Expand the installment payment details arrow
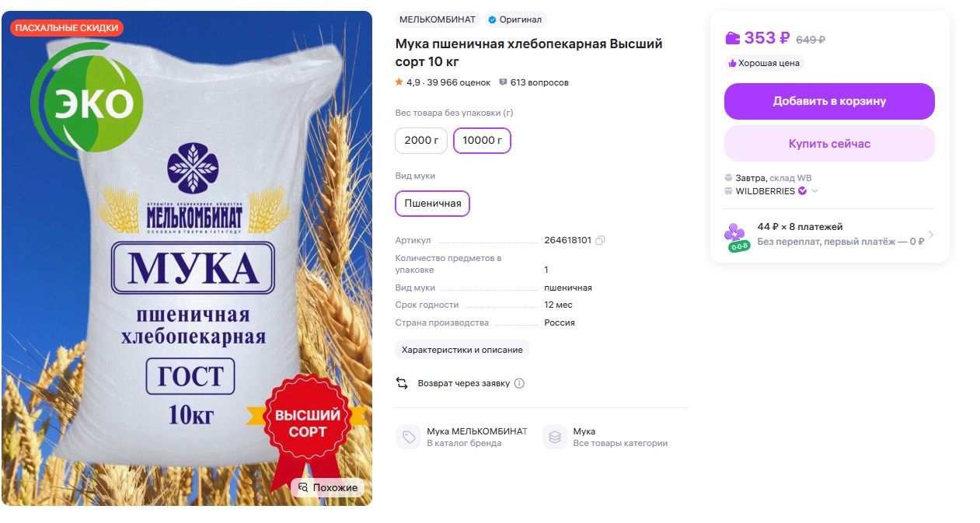Image resolution: width=980 pixels, height=523 pixels. (x=931, y=235)
